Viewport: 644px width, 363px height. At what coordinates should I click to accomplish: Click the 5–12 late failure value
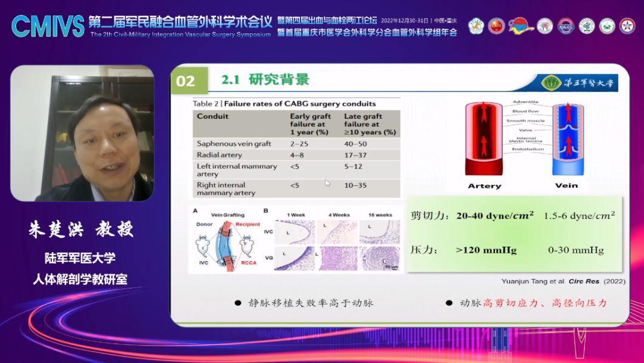tap(353, 166)
